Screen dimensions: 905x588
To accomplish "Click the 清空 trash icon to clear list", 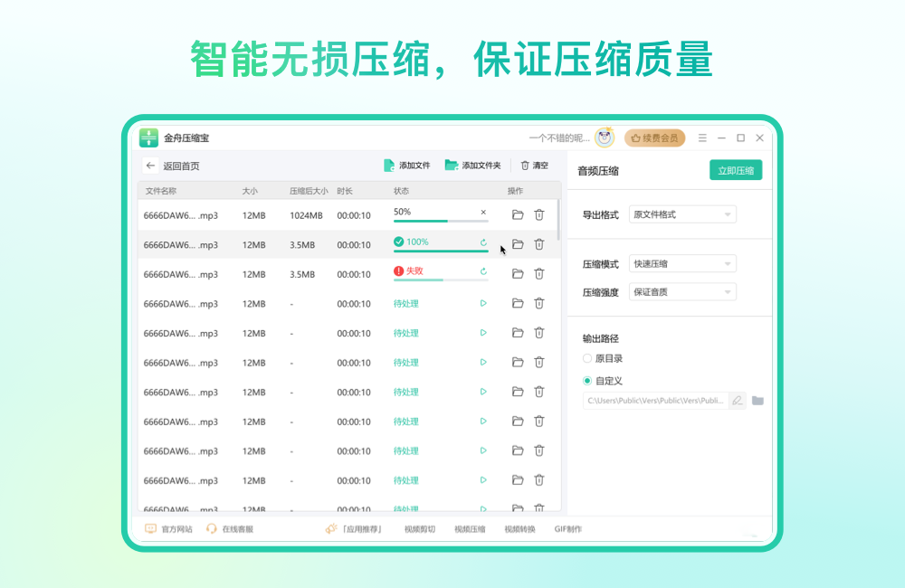I will pyautogui.click(x=525, y=166).
